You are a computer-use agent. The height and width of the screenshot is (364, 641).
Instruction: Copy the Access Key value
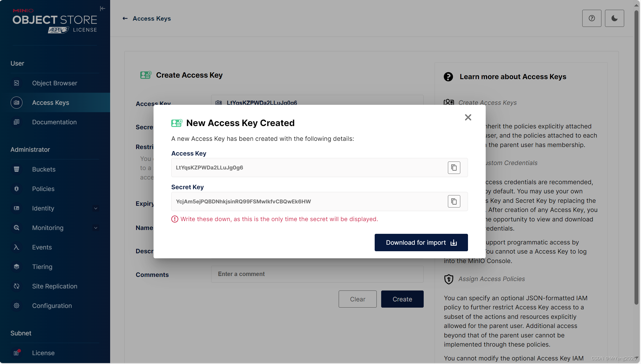click(x=454, y=168)
